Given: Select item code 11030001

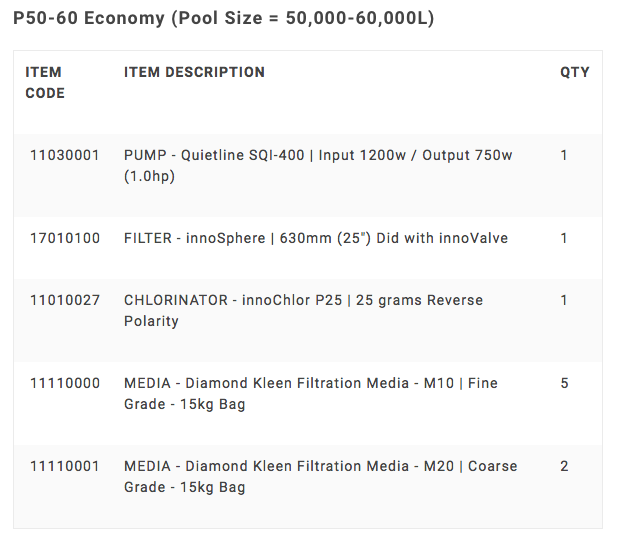Looking at the screenshot, I should pos(65,156).
